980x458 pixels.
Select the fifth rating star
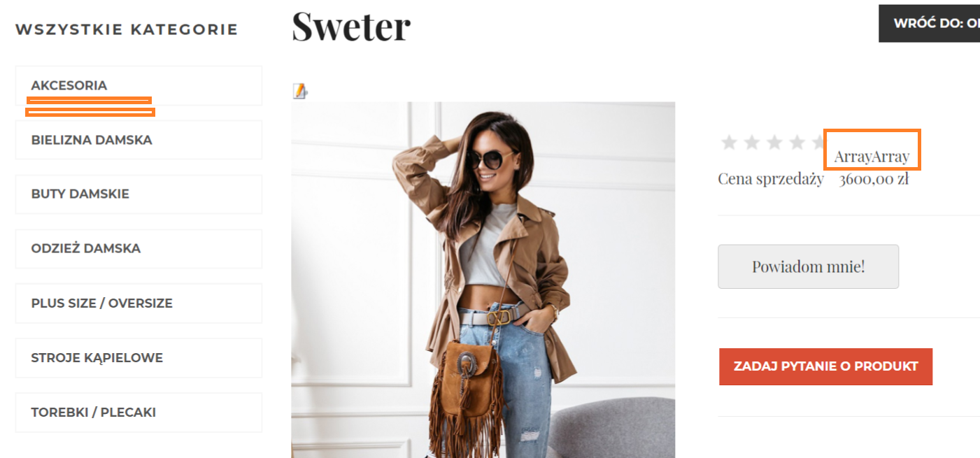pos(817,143)
